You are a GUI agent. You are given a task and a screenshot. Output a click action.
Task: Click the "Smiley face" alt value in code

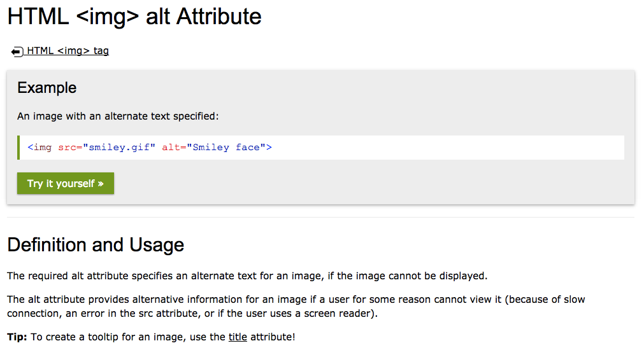226,148
